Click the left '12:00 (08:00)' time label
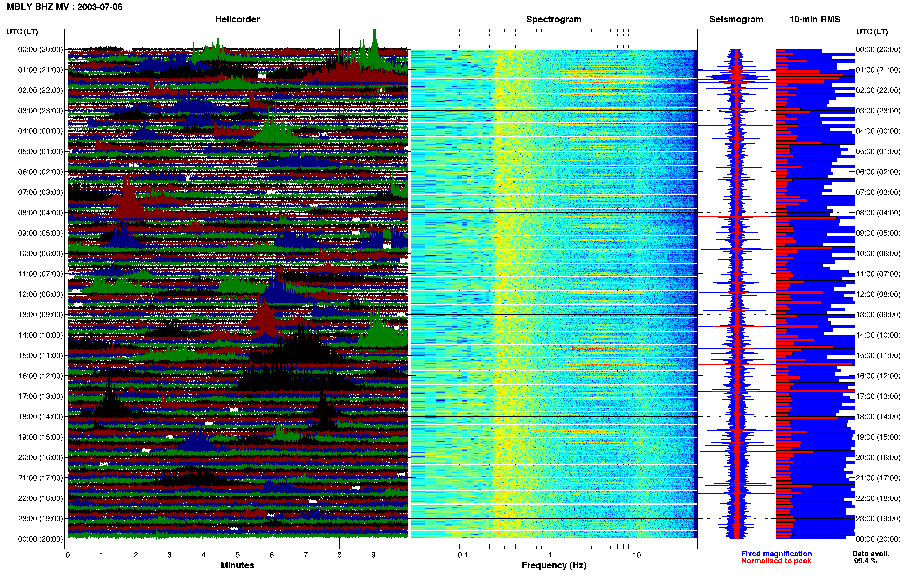 tap(41, 294)
